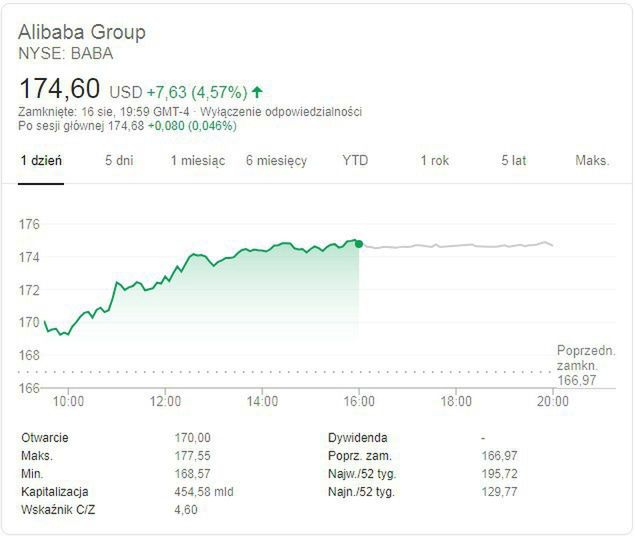Click the green up-arrow price change icon
The height and width of the screenshot is (539, 635).
[x=258, y=92]
